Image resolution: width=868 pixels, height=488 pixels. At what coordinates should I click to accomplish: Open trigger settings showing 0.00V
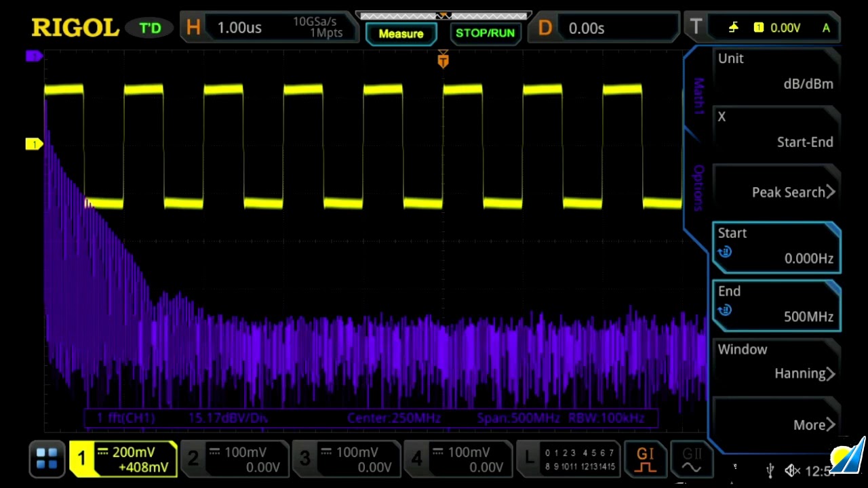pos(764,28)
